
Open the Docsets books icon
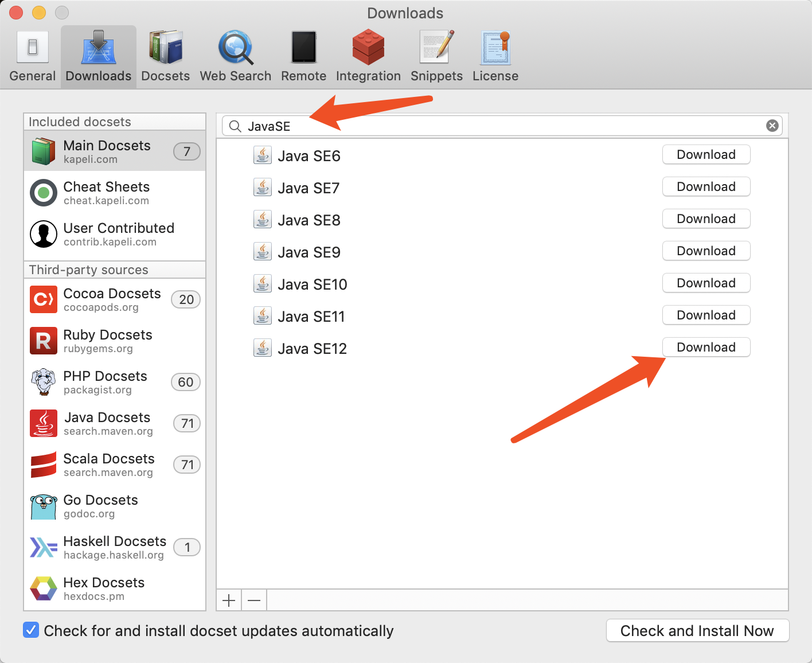coord(166,47)
